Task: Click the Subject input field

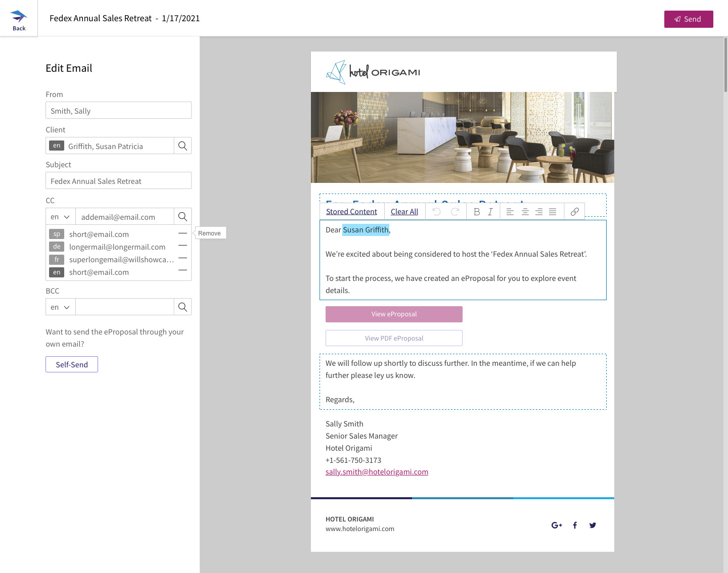Action: [118, 181]
